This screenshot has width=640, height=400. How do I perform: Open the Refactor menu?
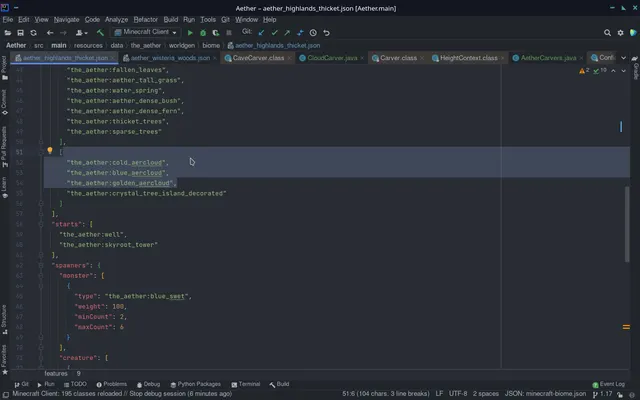pyautogui.click(x=145, y=20)
